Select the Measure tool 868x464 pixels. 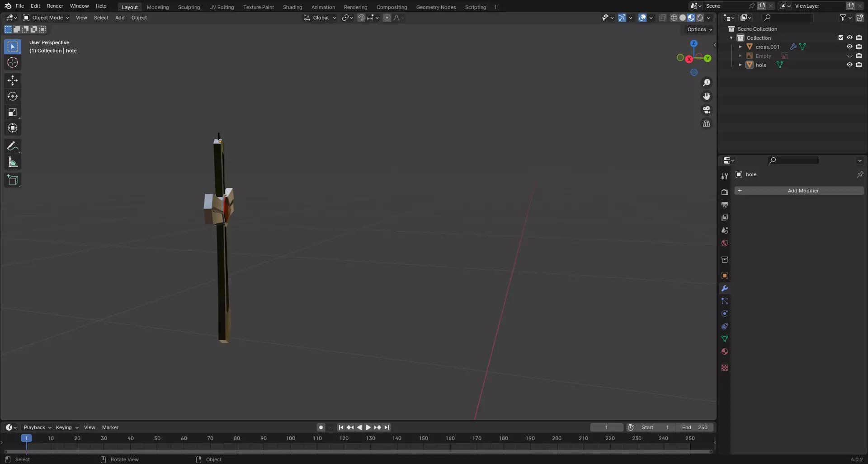pos(13,162)
